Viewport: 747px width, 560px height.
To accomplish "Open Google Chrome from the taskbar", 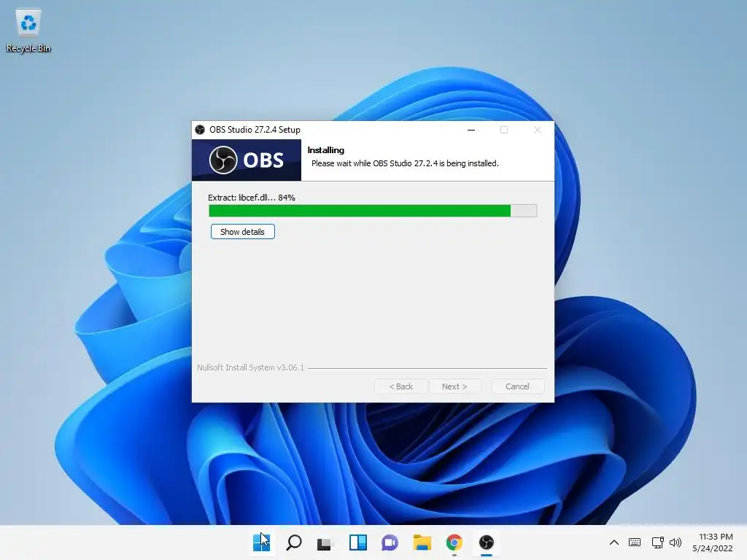I will (x=454, y=542).
